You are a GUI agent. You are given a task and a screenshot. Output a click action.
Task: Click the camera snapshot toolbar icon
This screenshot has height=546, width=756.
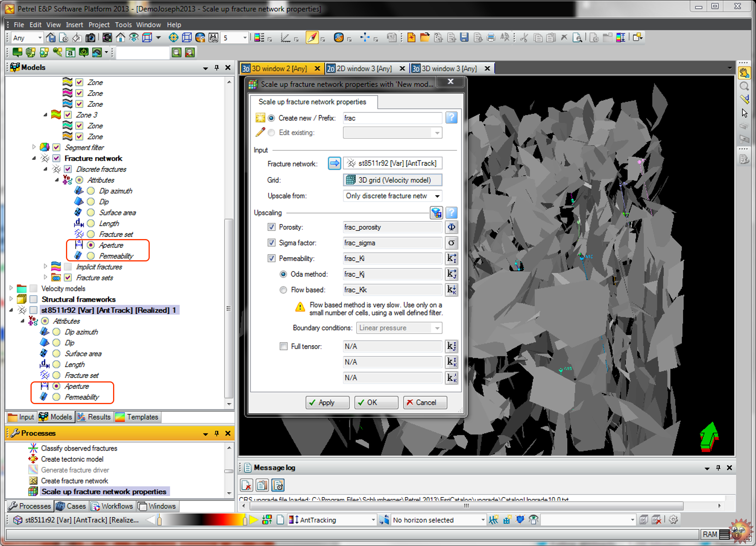pos(90,37)
